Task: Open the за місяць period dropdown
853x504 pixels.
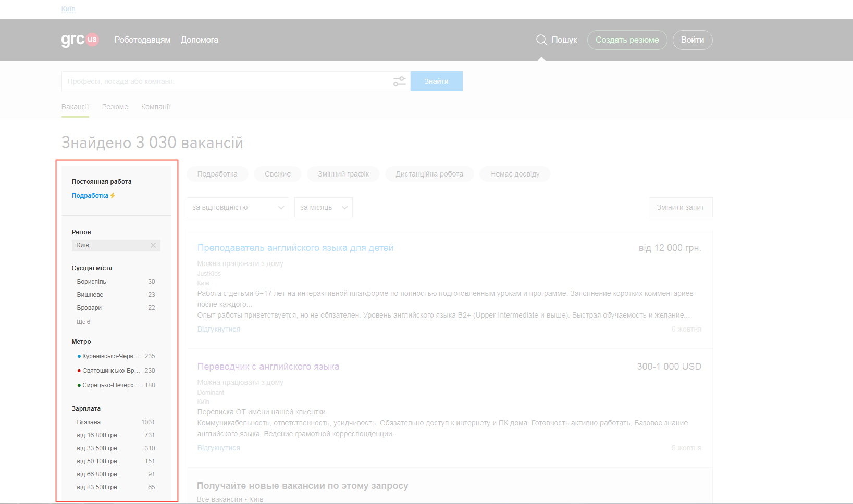Action: [x=323, y=207]
